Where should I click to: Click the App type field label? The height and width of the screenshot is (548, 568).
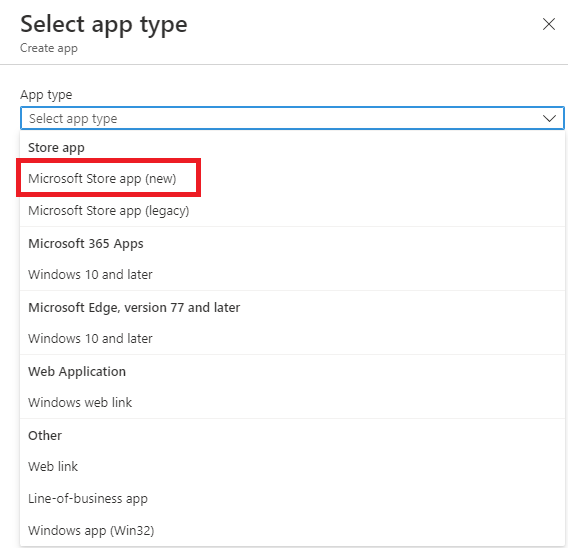click(x=46, y=95)
